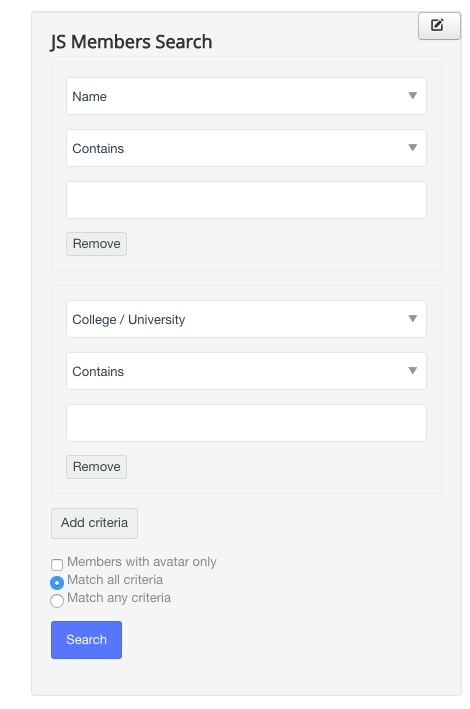
Task: Open the Name field dropdown
Action: click(x=246, y=96)
